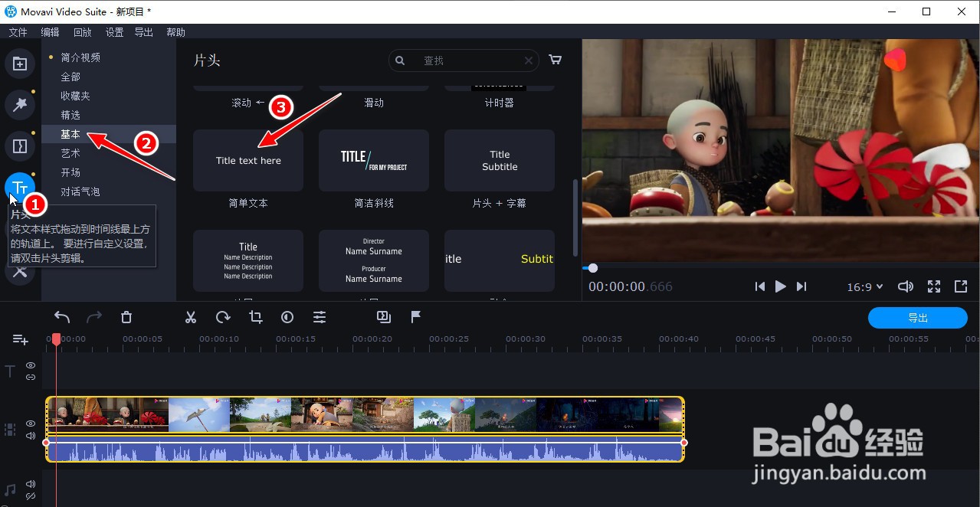Open the 编辑 menu
The image size is (980, 507).
pos(50,32)
